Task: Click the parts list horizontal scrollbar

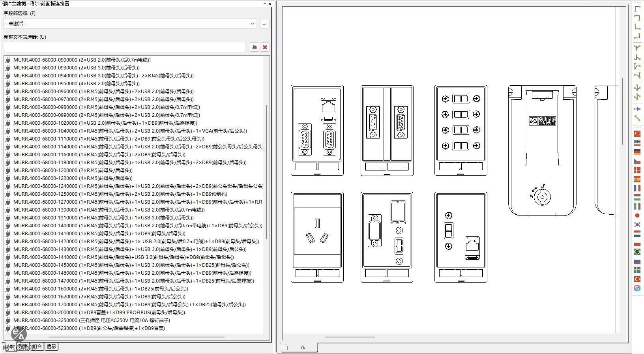Action: [x=137, y=337]
